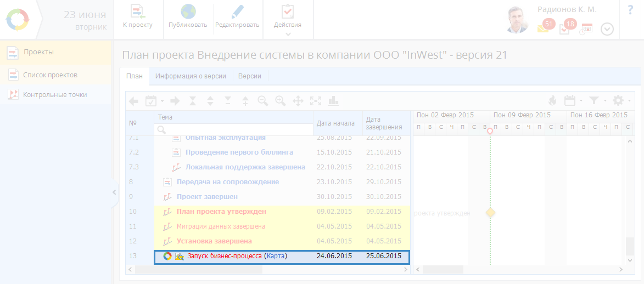This screenshot has width=644, height=284.
Task: Open the Карта link in row 13
Action: pos(276,256)
